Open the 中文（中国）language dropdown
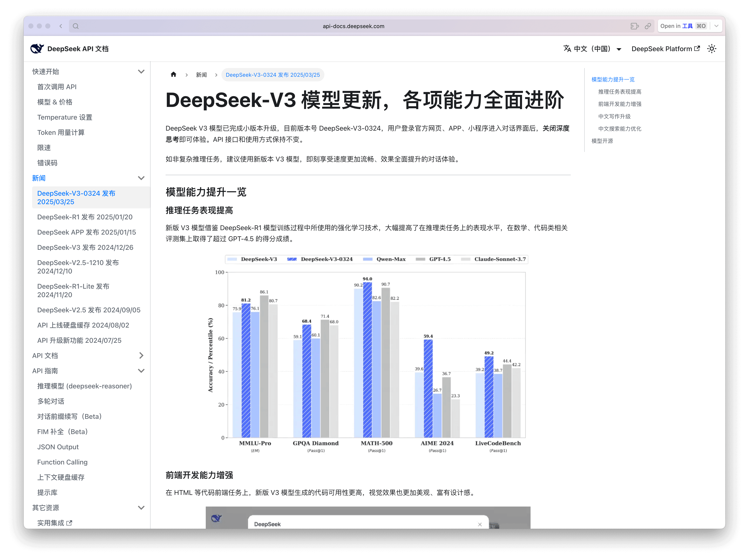Screen dimensions: 749x560 pos(592,49)
